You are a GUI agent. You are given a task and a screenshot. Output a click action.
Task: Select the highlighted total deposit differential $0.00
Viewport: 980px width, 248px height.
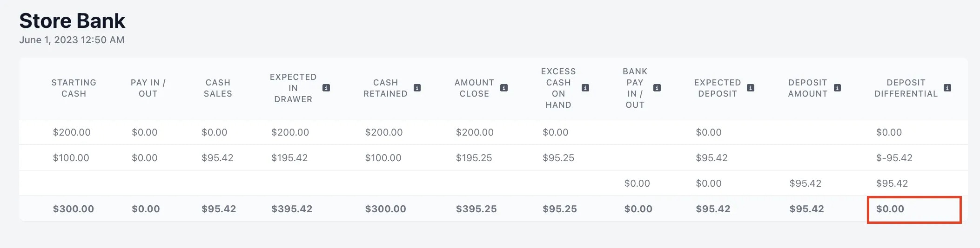(890, 209)
